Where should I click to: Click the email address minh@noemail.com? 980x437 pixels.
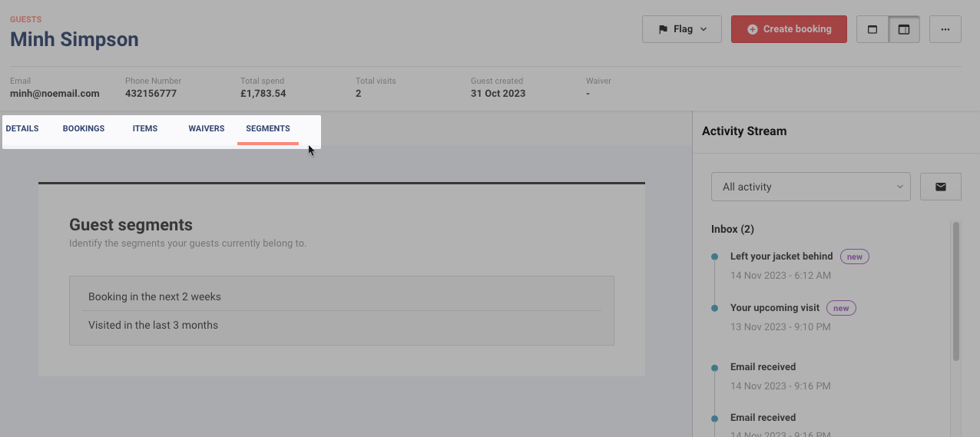pyautogui.click(x=55, y=94)
